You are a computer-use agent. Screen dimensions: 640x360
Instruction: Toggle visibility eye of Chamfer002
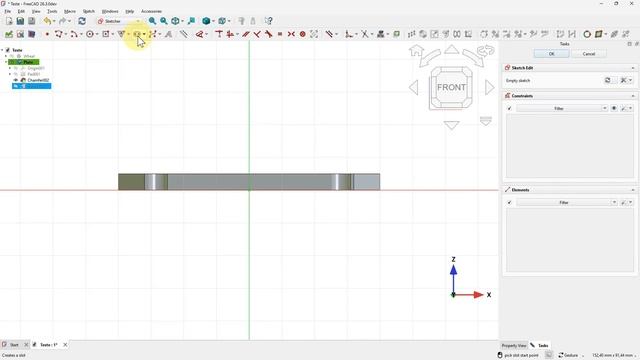pos(16,80)
